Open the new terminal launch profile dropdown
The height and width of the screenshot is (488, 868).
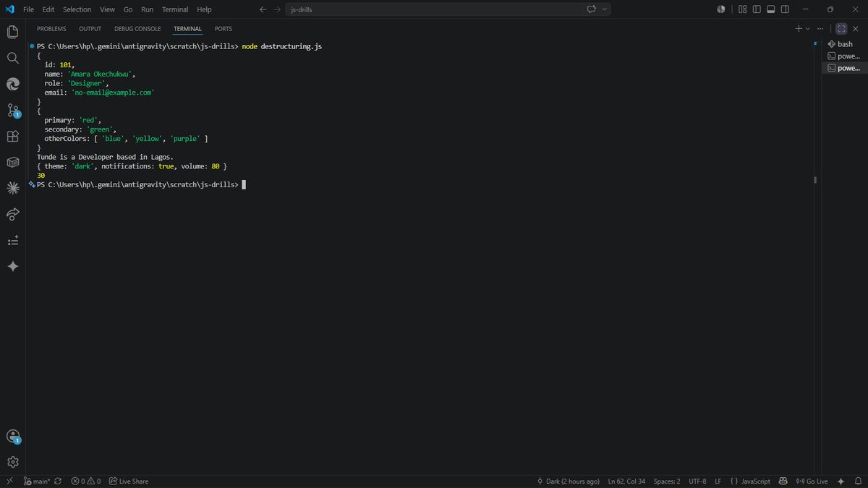[x=809, y=29]
